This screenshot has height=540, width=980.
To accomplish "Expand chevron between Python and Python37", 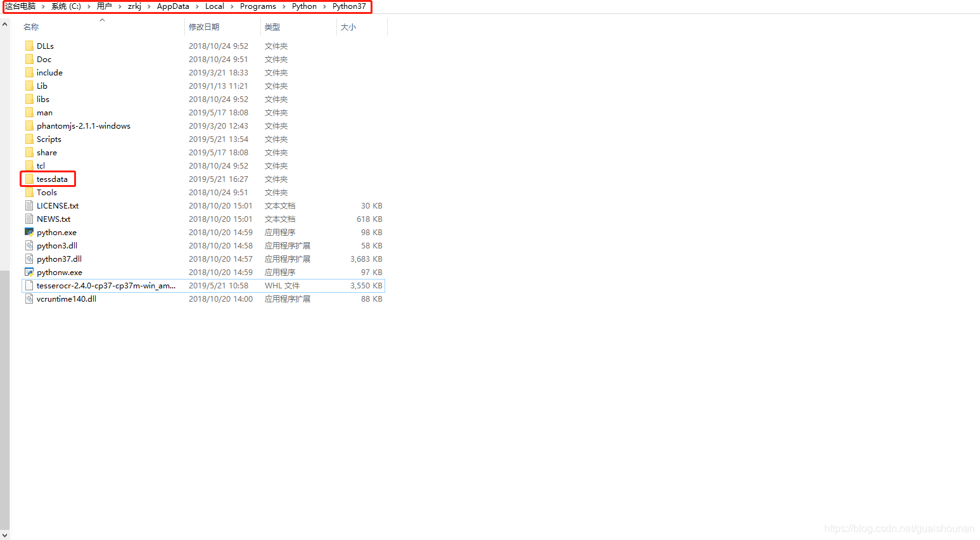I will tap(325, 6).
